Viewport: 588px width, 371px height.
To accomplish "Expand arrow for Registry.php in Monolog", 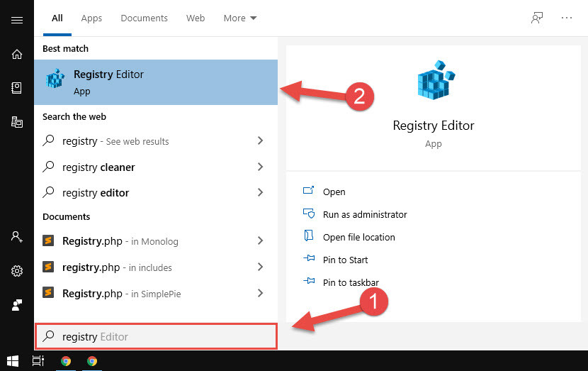I will 260,240.
